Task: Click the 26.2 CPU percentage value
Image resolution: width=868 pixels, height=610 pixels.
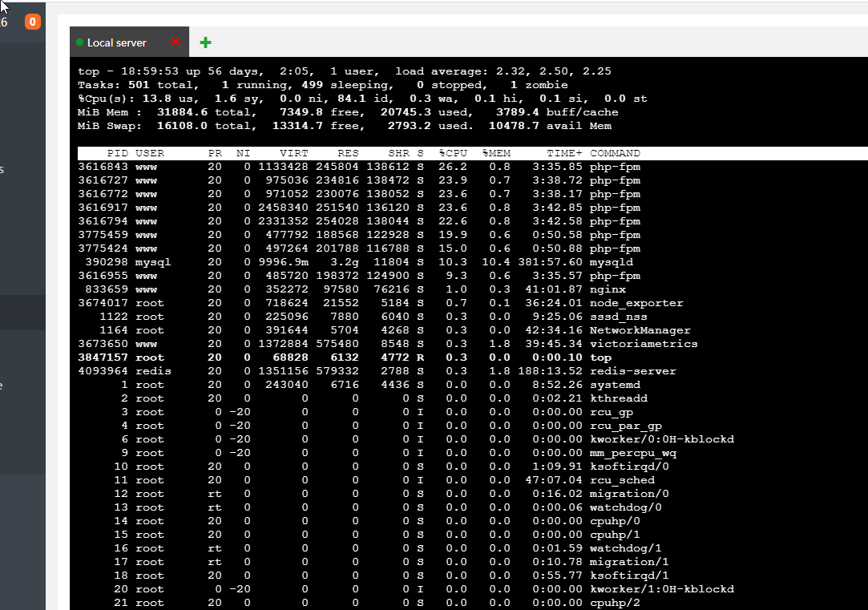Action: (x=453, y=167)
